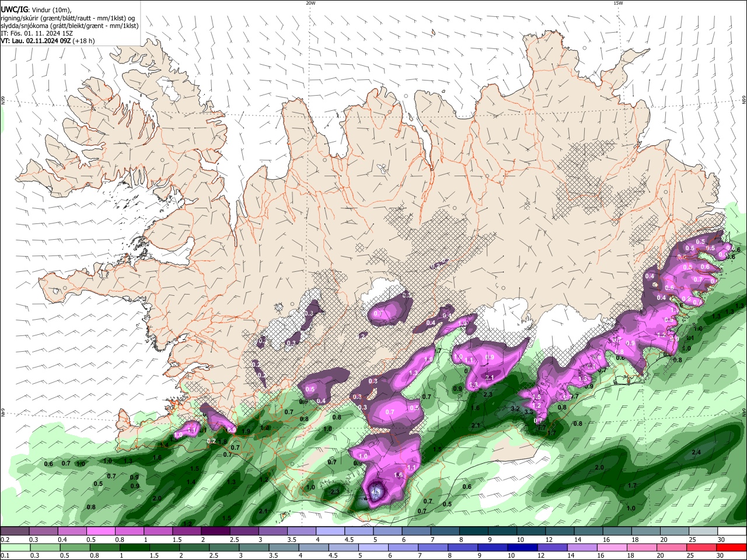
Task: Click the 15W longitude label
Action: [618, 3]
